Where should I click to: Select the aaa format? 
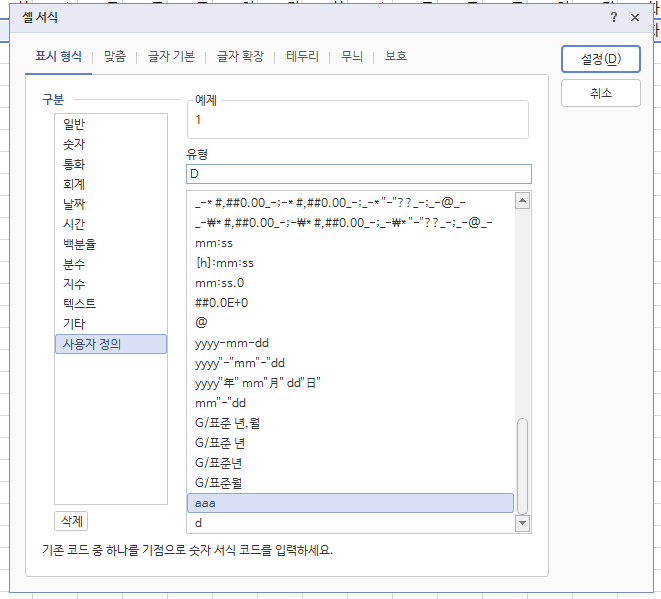coord(350,503)
